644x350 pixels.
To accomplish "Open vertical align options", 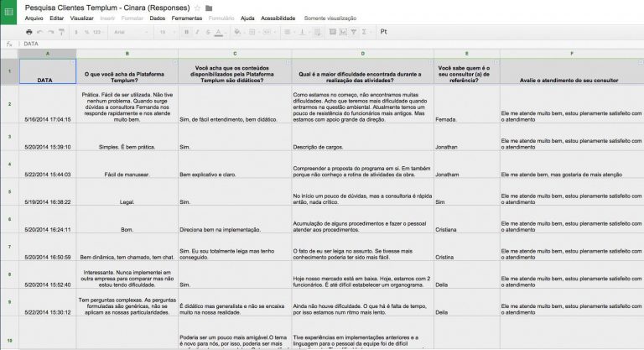I will tap(303, 32).
